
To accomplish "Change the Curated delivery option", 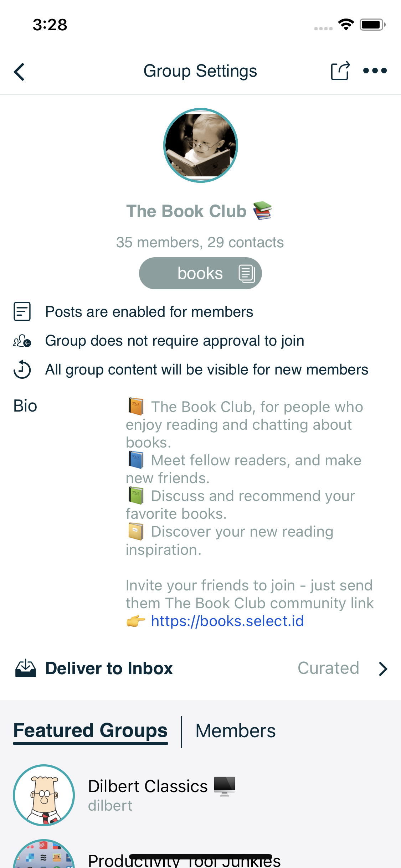I will (328, 668).
